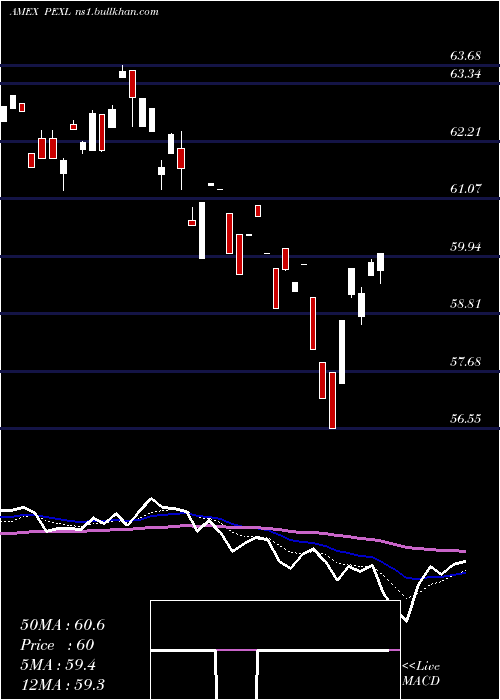This screenshot has height=700, width=500.
Task: Click the 58.81 price level label
Action: click(466, 304)
